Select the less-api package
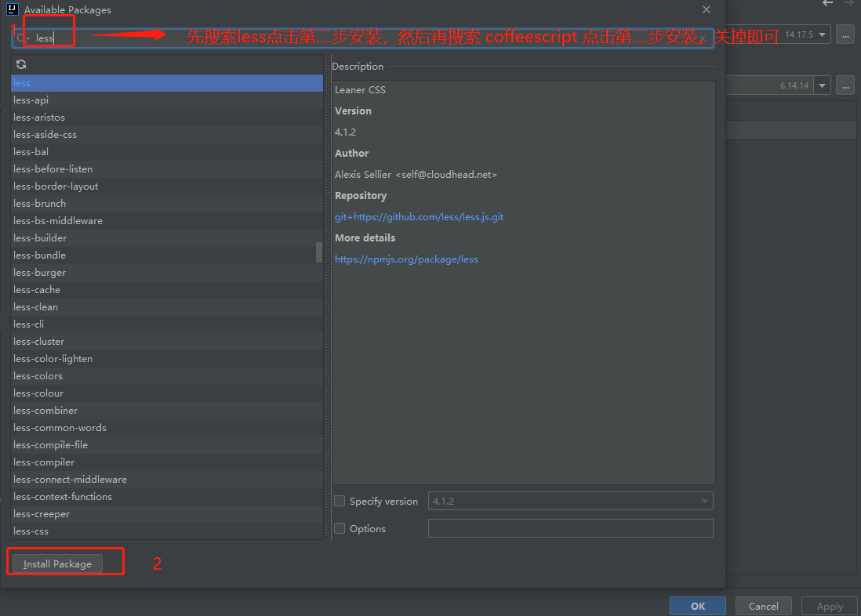This screenshot has width=861, height=616. pyautogui.click(x=30, y=100)
